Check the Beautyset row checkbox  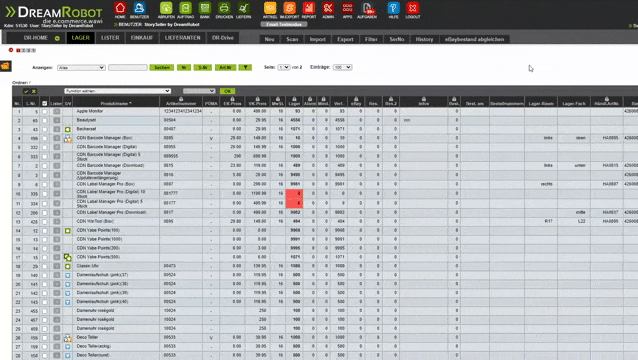tap(45, 121)
